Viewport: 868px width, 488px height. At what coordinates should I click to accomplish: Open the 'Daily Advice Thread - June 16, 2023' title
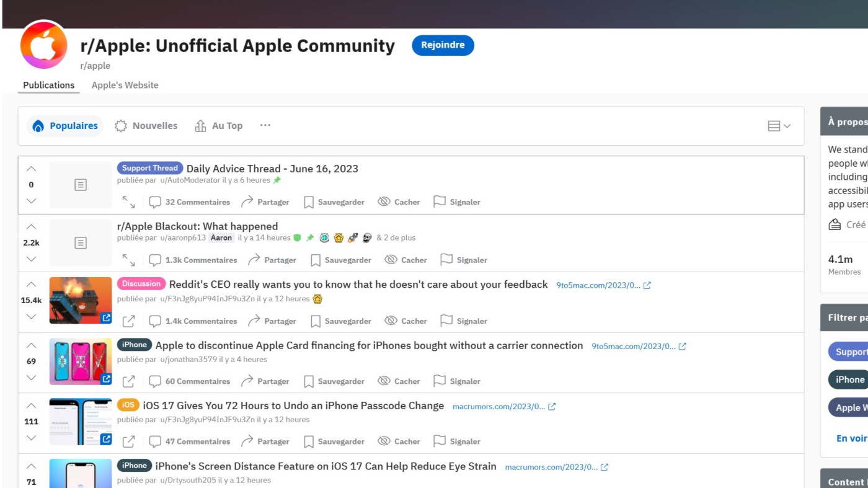click(x=272, y=169)
